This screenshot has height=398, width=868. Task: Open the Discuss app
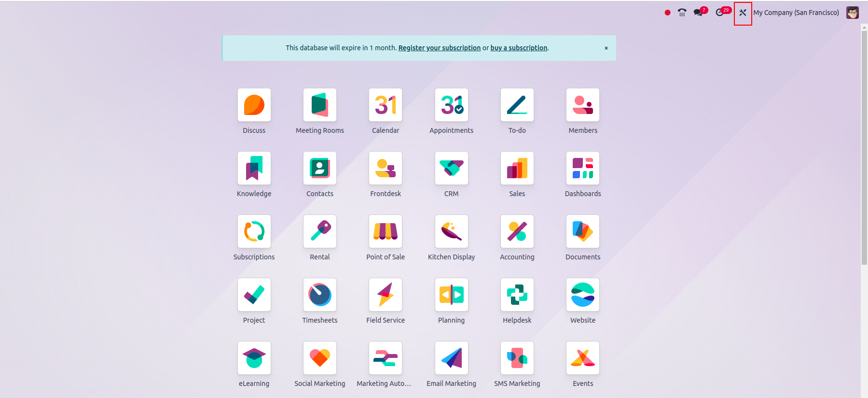tap(254, 105)
